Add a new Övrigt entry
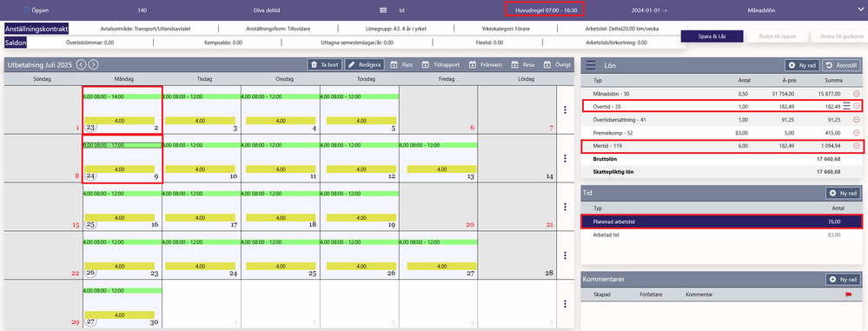 coord(558,65)
